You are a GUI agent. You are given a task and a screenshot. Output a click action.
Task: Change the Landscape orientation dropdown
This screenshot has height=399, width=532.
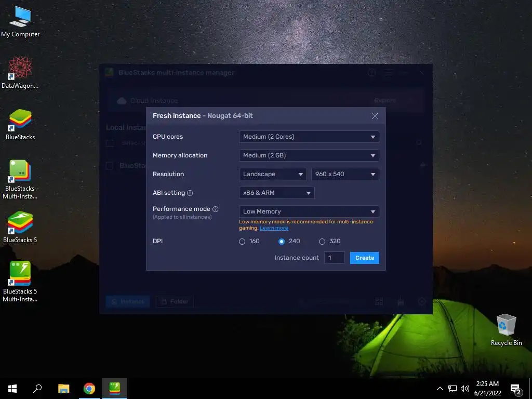pos(273,174)
